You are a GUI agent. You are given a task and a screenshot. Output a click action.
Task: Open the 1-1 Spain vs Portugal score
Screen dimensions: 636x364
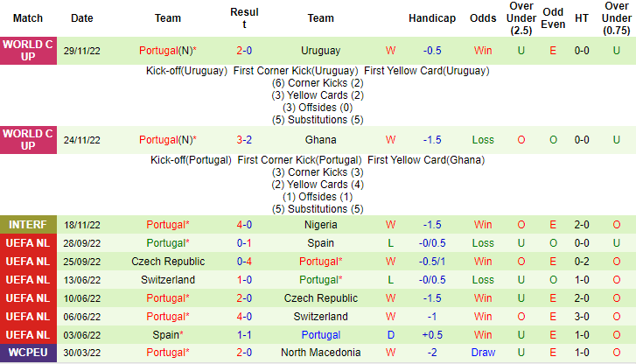(x=244, y=334)
